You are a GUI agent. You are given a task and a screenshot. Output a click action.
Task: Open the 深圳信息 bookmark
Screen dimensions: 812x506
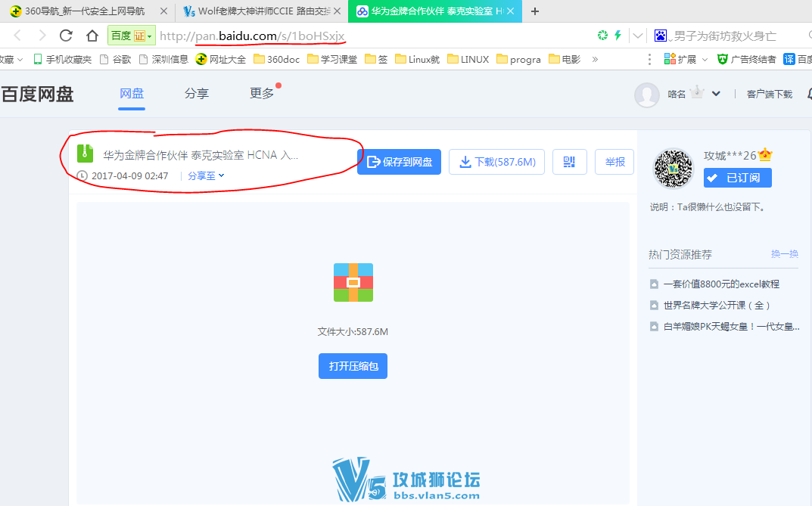tap(163, 60)
